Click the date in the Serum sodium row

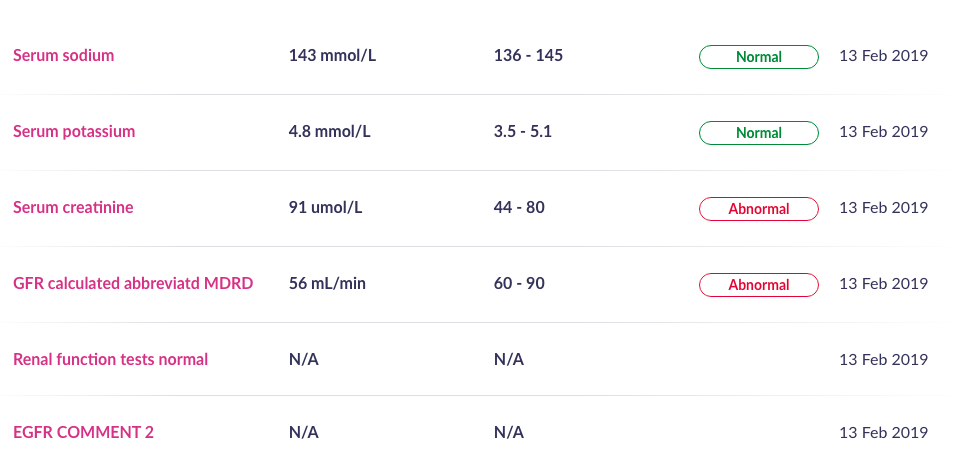coord(883,56)
